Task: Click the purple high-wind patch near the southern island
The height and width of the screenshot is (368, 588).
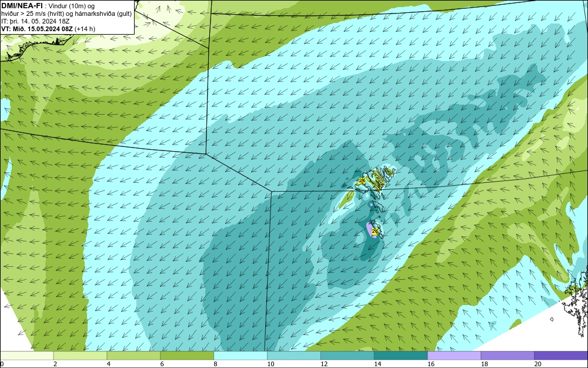Action: click(x=371, y=229)
